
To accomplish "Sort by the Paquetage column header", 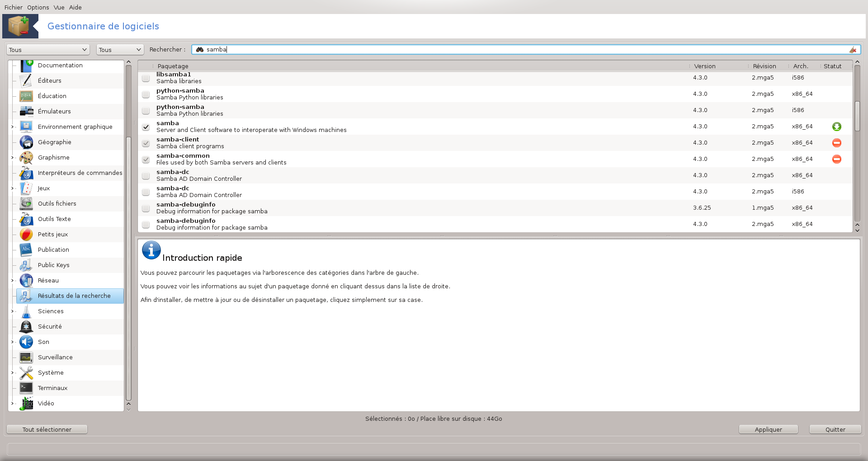I will click(173, 66).
